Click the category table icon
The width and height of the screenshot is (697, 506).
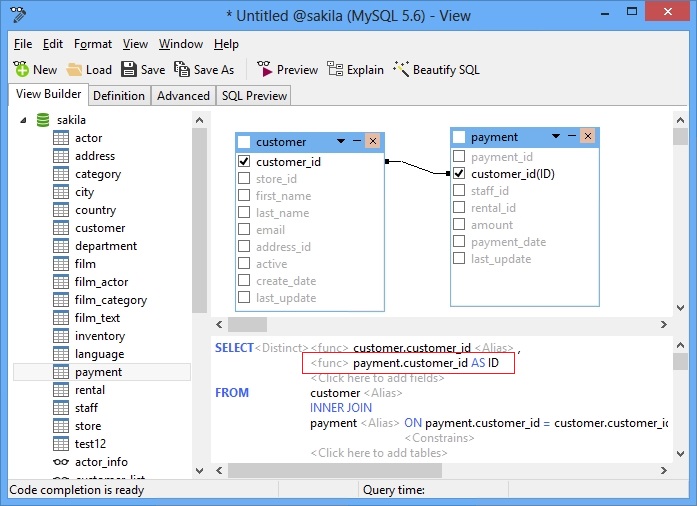click(x=61, y=174)
